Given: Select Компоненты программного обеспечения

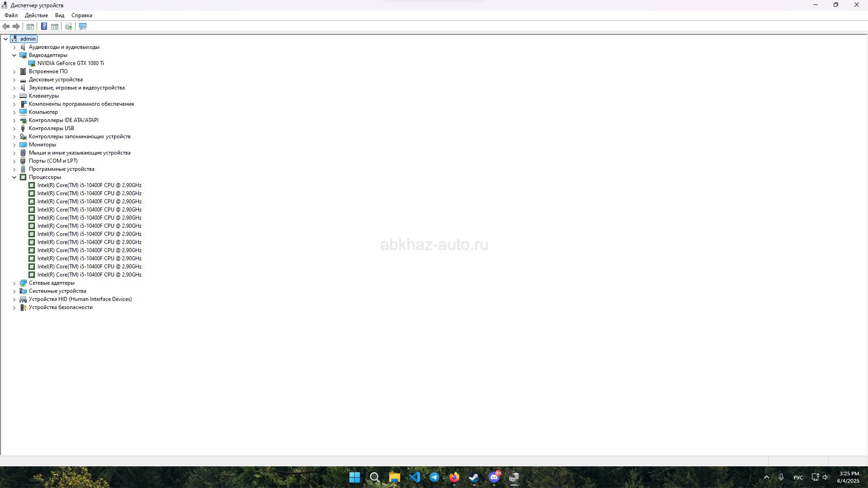Looking at the screenshot, I should point(81,104).
